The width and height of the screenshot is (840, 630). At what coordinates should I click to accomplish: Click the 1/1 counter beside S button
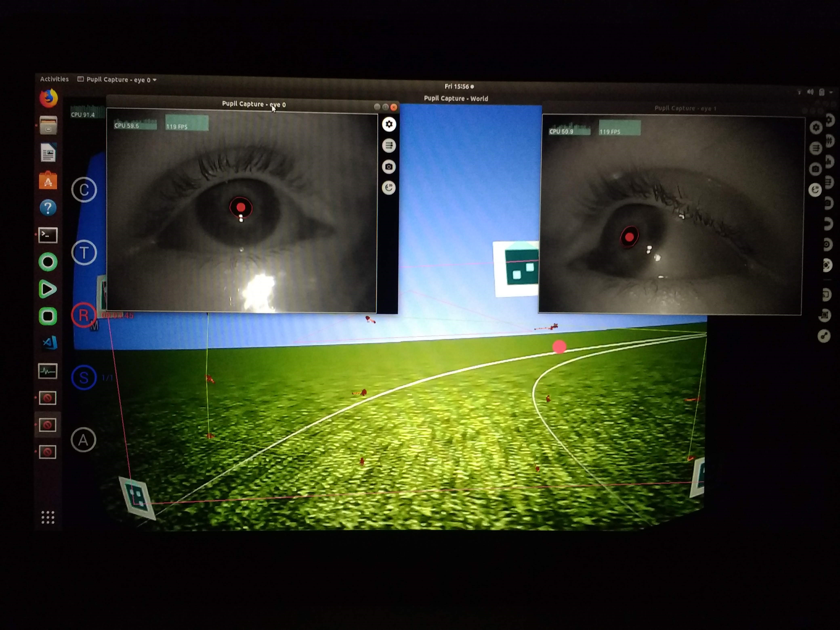[107, 378]
